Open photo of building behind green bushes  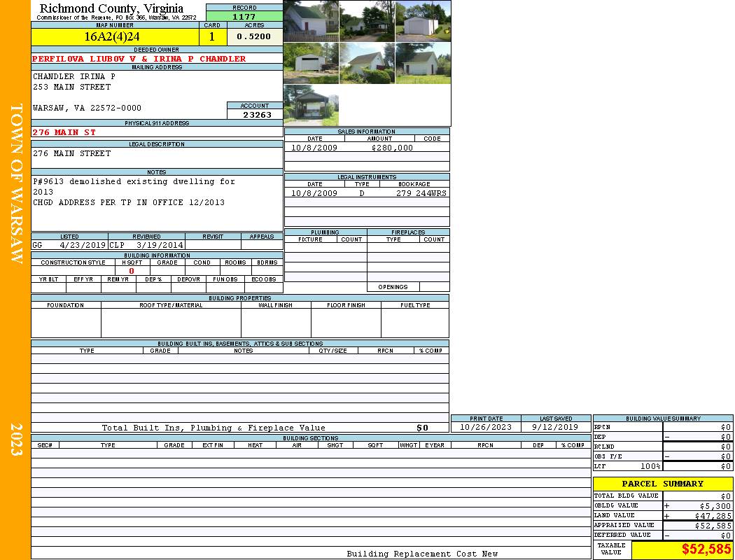367,63
